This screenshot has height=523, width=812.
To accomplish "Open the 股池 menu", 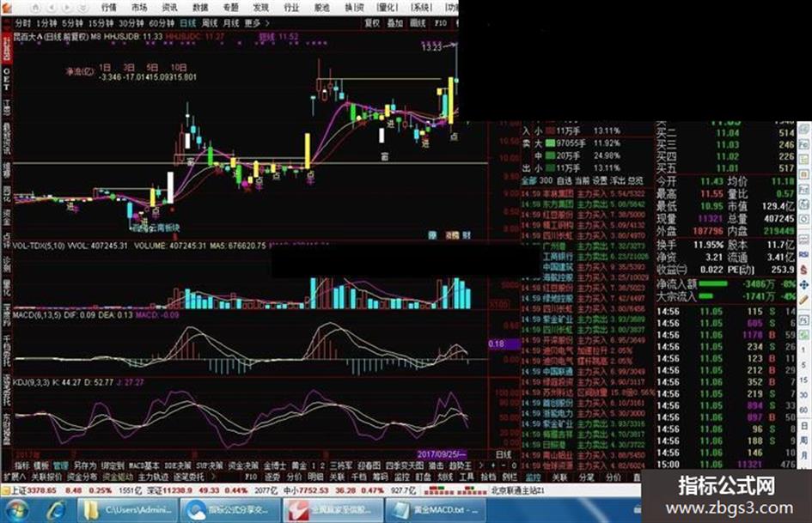I will tap(321, 7).
